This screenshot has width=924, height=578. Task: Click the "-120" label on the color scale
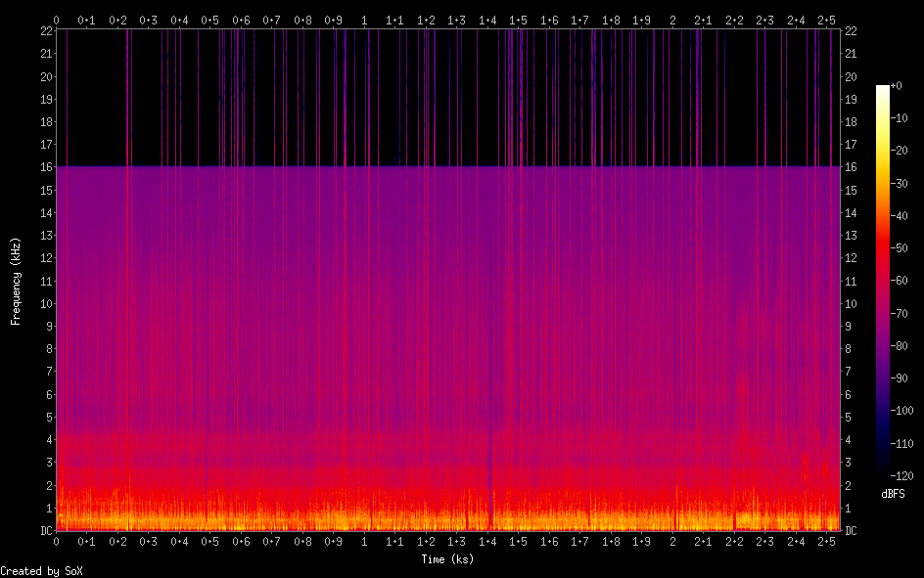[901, 475]
